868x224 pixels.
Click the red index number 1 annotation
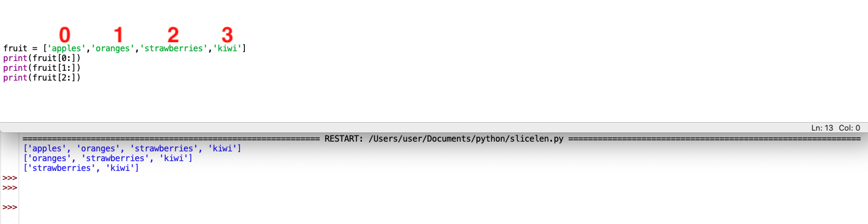click(119, 34)
